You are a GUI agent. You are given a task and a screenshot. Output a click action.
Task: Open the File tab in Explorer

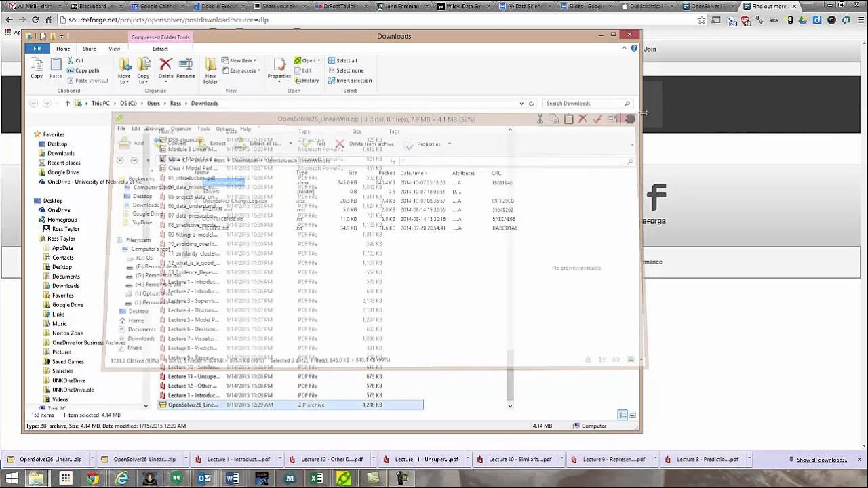(37, 49)
